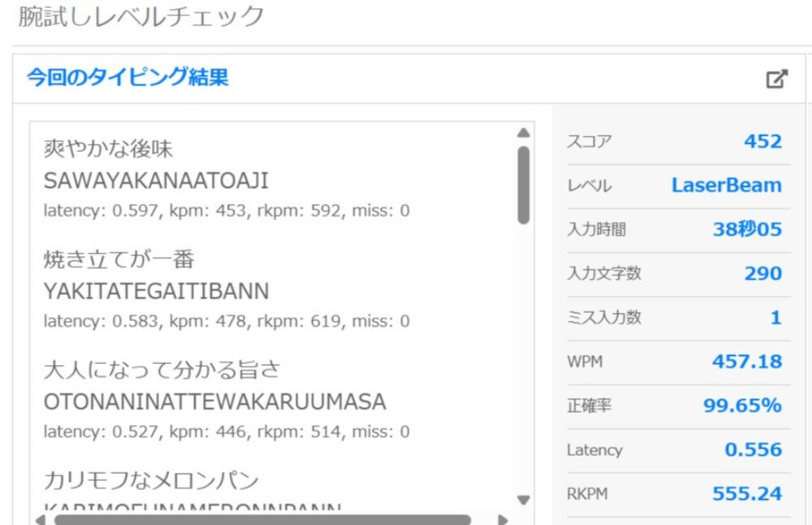Viewport: 812px width, 525px height.
Task: Click the horizontal scroll right arrow
Action: [x=501, y=520]
